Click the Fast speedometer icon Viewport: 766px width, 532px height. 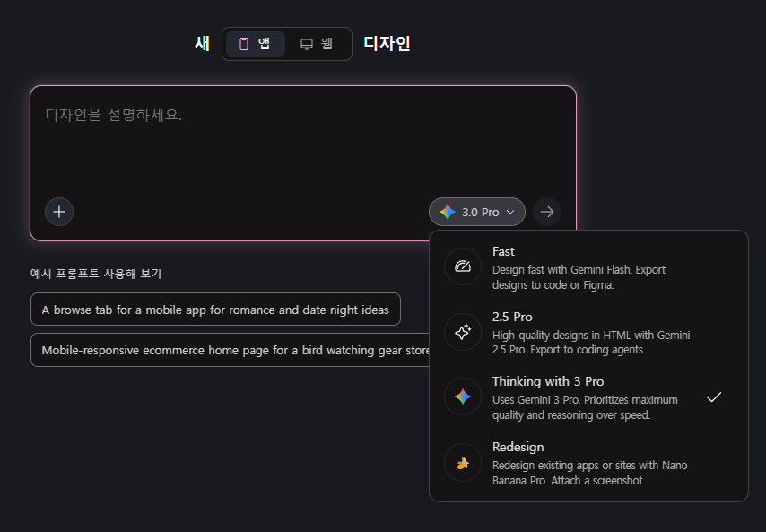(x=463, y=266)
